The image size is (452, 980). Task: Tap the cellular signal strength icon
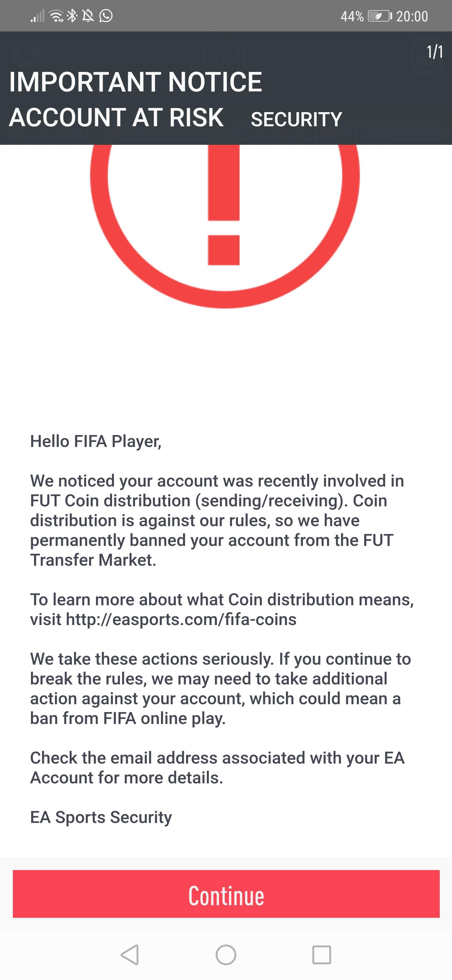[x=38, y=16]
